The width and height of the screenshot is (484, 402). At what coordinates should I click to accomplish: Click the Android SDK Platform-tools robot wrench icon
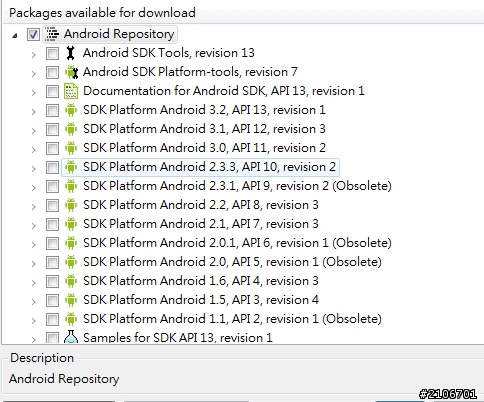coord(71,72)
